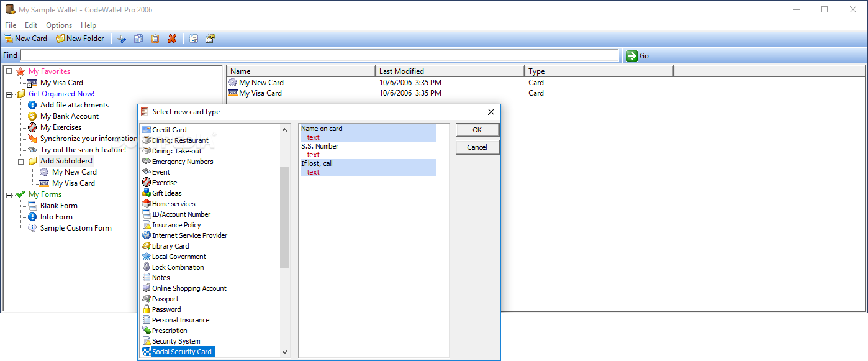Open the File menu

(x=11, y=25)
